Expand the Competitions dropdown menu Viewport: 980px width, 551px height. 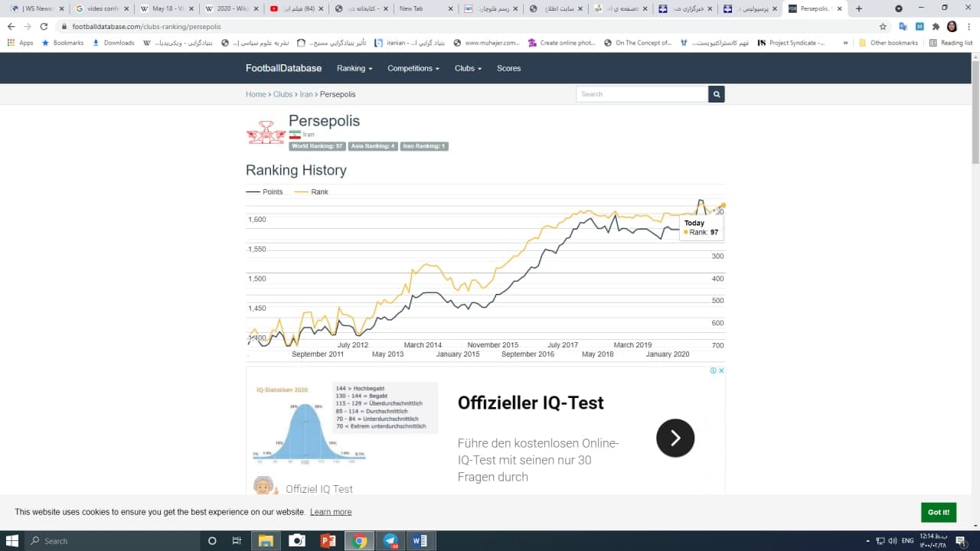pyautogui.click(x=413, y=68)
